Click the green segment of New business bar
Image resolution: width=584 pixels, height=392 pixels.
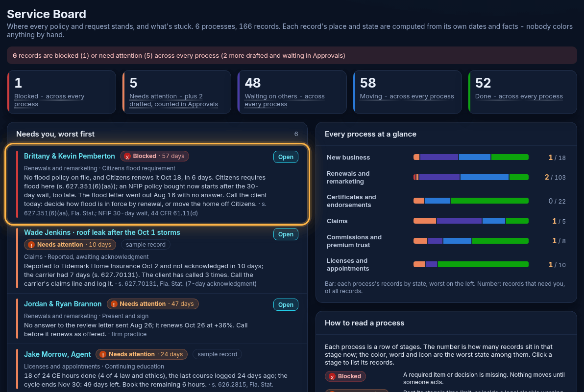click(510, 157)
